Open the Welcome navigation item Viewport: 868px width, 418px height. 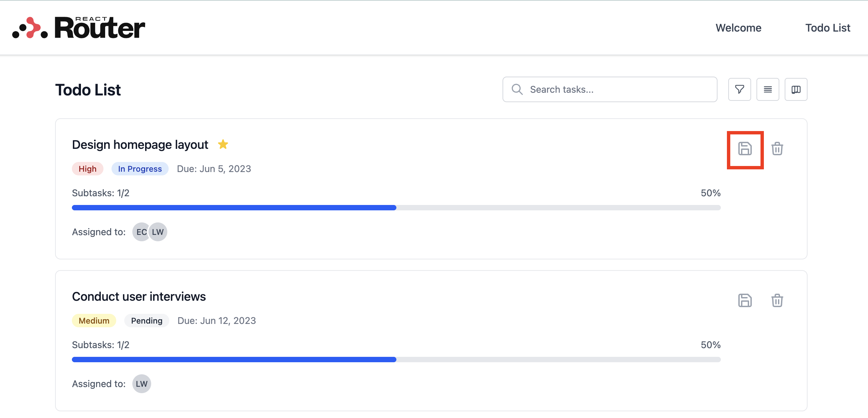[738, 28]
